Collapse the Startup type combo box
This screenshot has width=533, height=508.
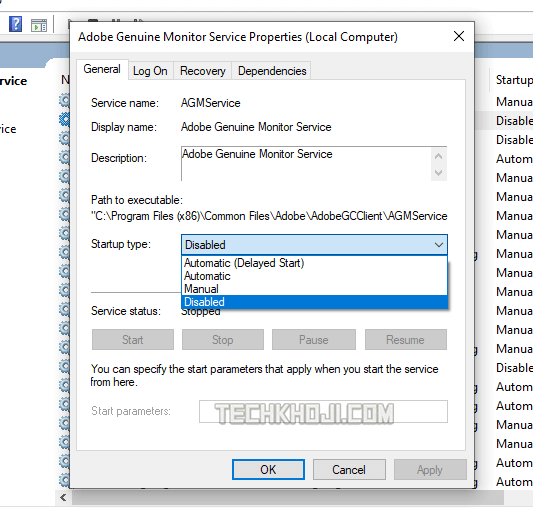click(314, 245)
